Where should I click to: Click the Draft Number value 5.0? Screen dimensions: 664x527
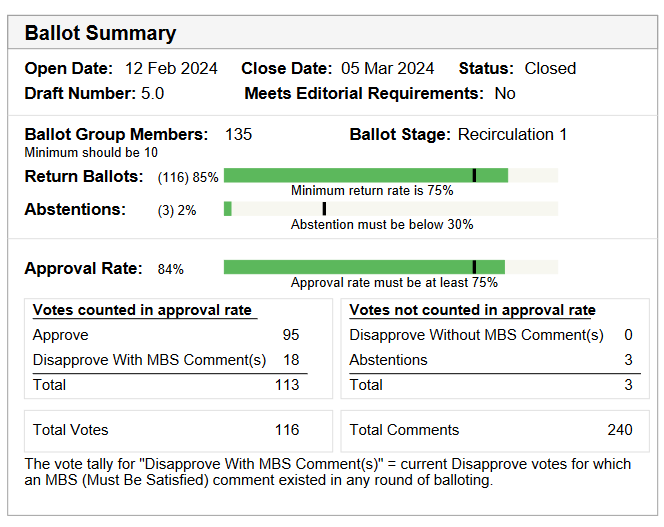tap(153, 93)
